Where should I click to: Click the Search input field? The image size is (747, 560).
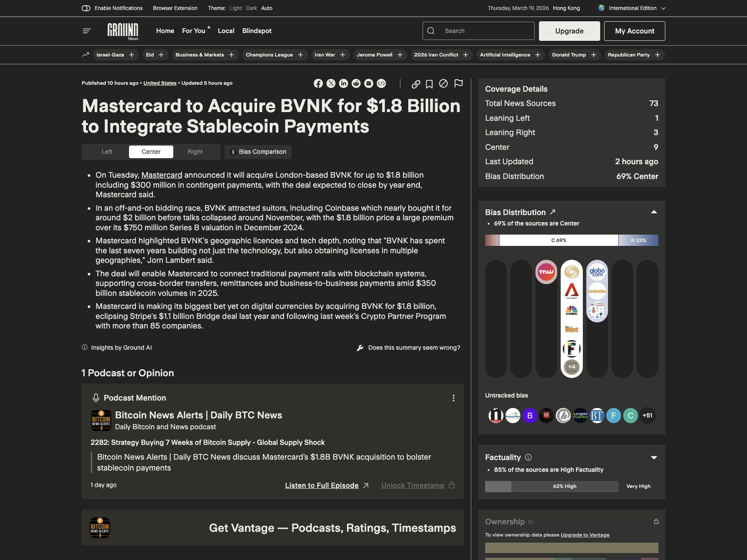tap(479, 31)
